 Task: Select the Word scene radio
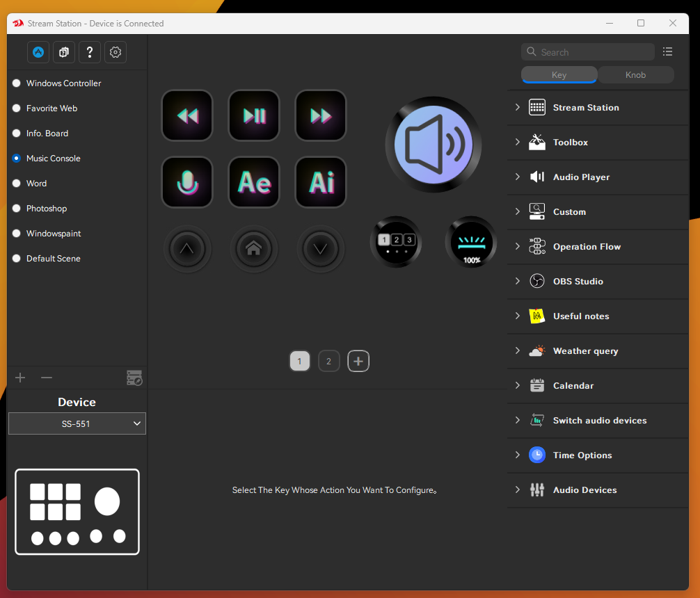pyautogui.click(x=17, y=183)
